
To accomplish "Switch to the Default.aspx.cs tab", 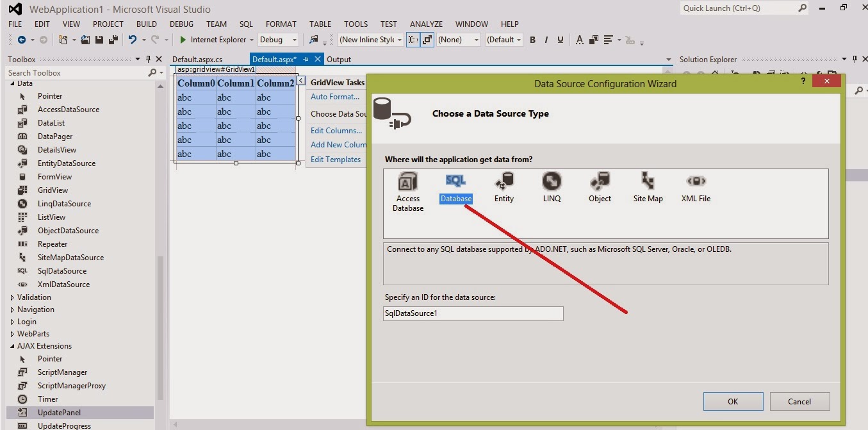I will click(x=197, y=60).
